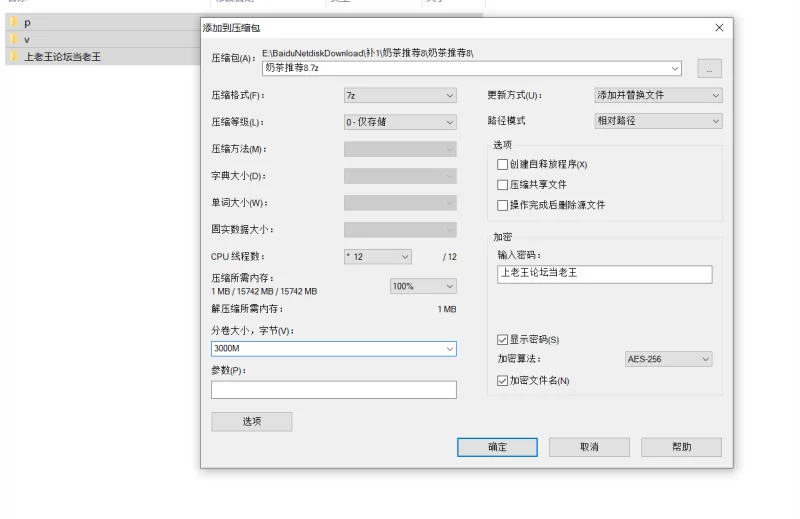Open the browse '...' button for archive path
The width and height of the screenshot is (800, 519).
(709, 68)
